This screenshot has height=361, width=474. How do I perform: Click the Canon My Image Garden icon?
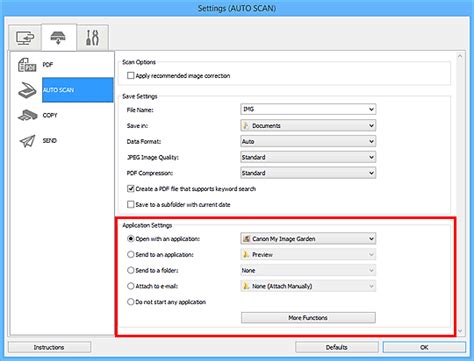[x=247, y=239]
